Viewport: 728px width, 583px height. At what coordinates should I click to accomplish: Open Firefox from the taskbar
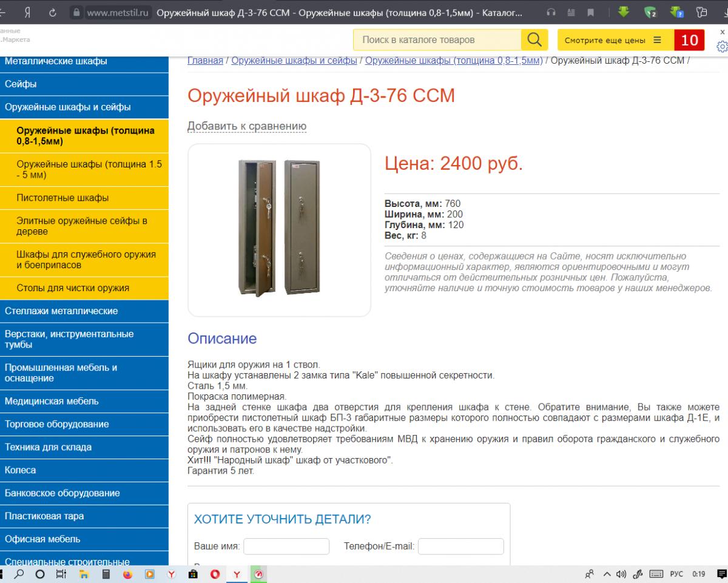click(127, 574)
